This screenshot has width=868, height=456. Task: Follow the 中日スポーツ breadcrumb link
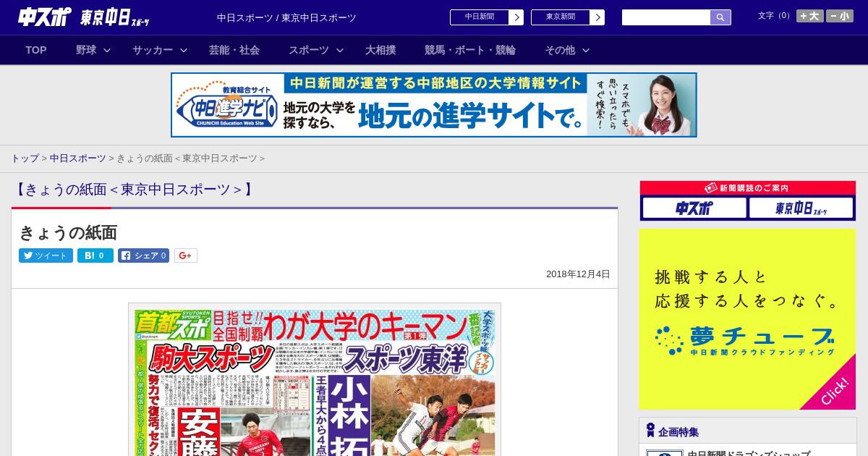pos(78,158)
